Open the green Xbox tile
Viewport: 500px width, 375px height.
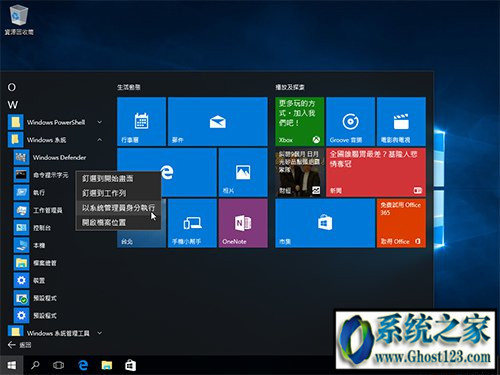(300, 122)
